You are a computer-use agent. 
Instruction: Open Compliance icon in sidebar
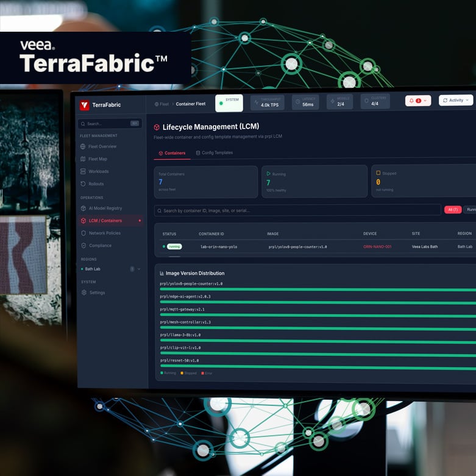click(x=83, y=246)
